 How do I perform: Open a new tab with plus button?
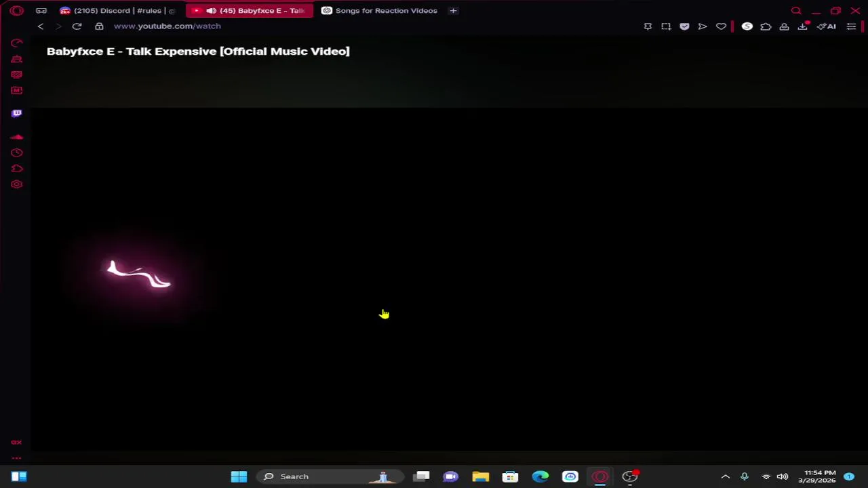point(453,11)
